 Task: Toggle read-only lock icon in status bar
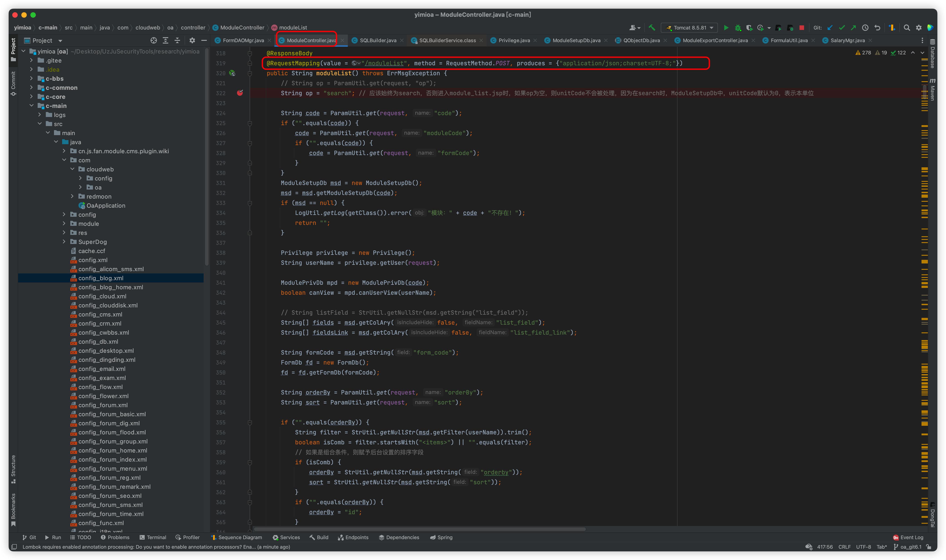[x=929, y=547]
